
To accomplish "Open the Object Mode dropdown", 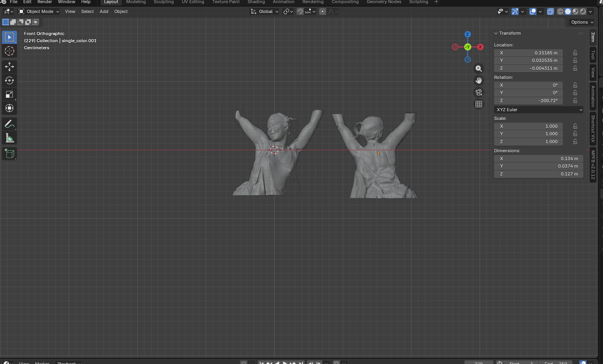I will click(x=39, y=11).
